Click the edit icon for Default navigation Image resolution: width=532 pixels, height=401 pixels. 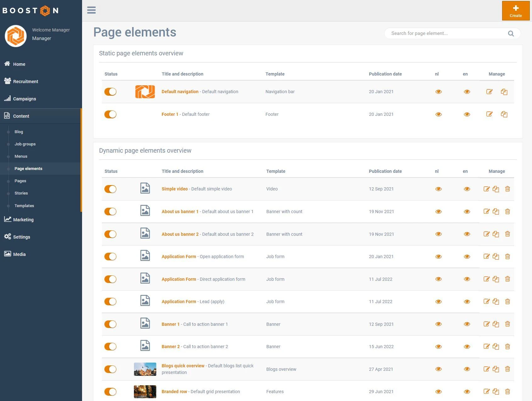pyautogui.click(x=490, y=92)
